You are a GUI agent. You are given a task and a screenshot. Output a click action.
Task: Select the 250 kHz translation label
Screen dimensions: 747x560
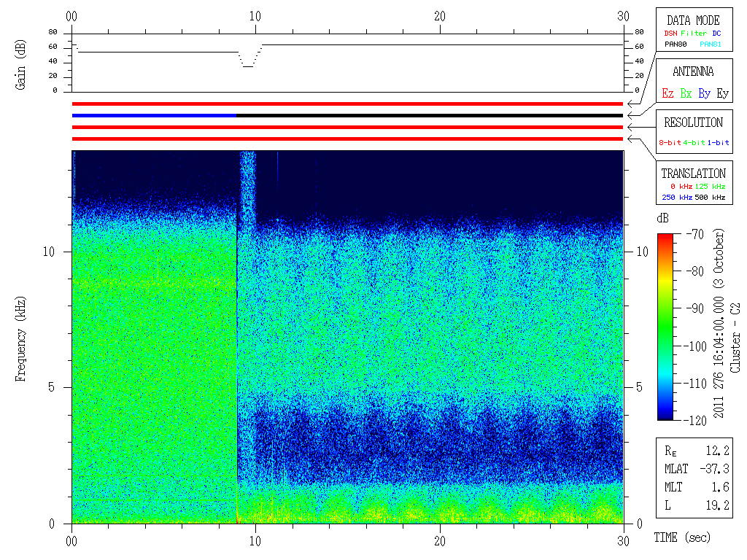(677, 197)
